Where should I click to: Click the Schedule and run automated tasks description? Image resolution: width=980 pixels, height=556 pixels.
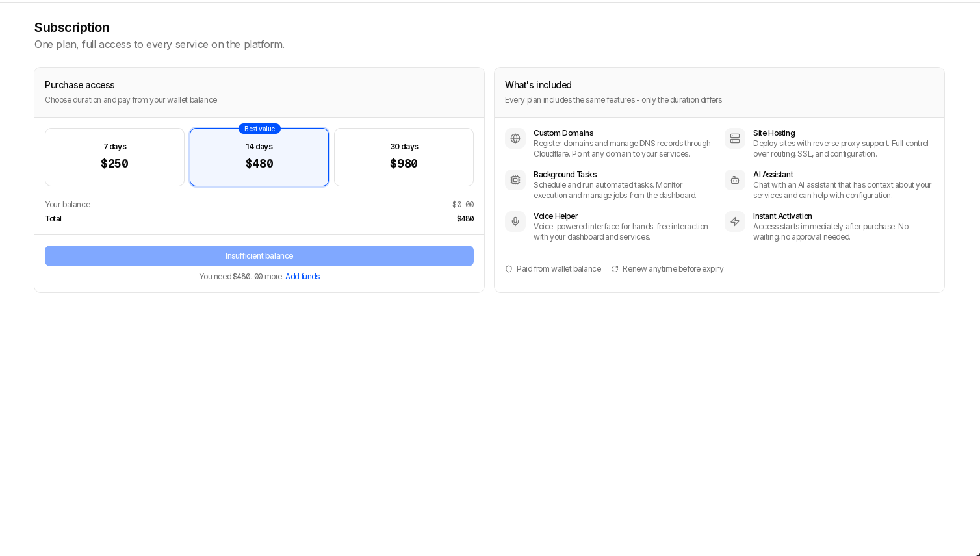click(615, 190)
